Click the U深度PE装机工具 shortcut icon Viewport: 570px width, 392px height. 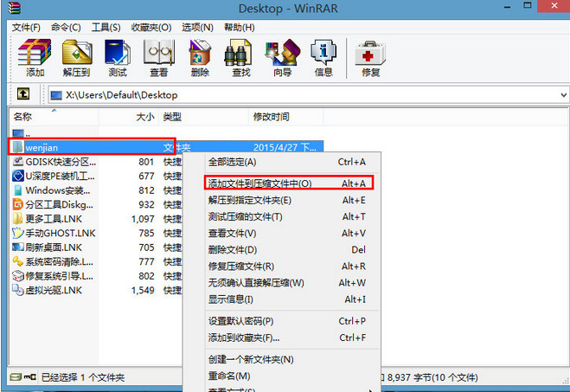[x=18, y=176]
